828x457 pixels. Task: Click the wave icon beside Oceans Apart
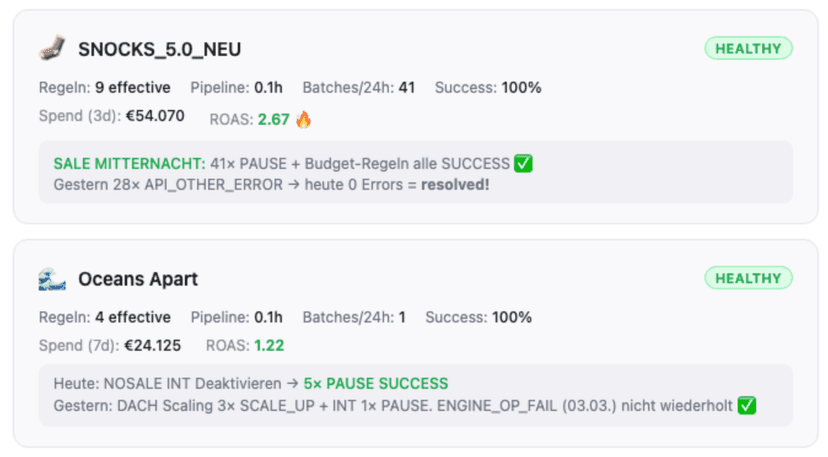(52, 278)
